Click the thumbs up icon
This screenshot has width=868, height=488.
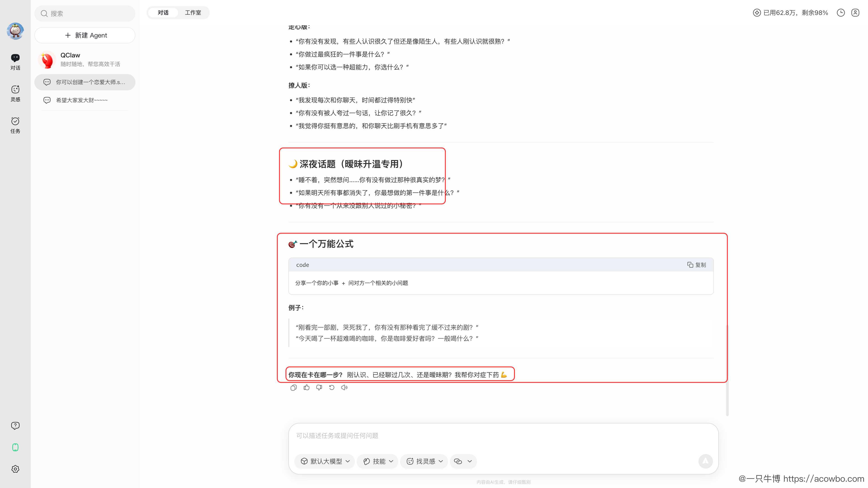click(306, 388)
